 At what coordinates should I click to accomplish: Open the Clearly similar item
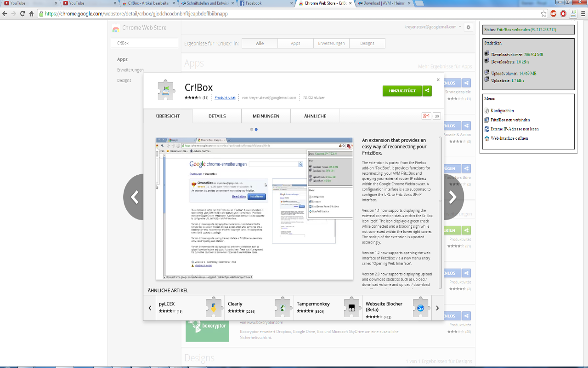tap(259, 308)
